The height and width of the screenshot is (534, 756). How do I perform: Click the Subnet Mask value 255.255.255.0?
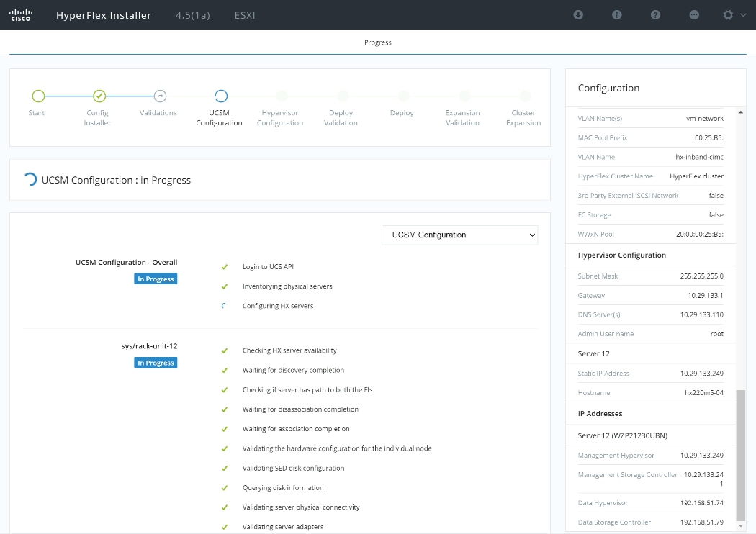(x=701, y=276)
